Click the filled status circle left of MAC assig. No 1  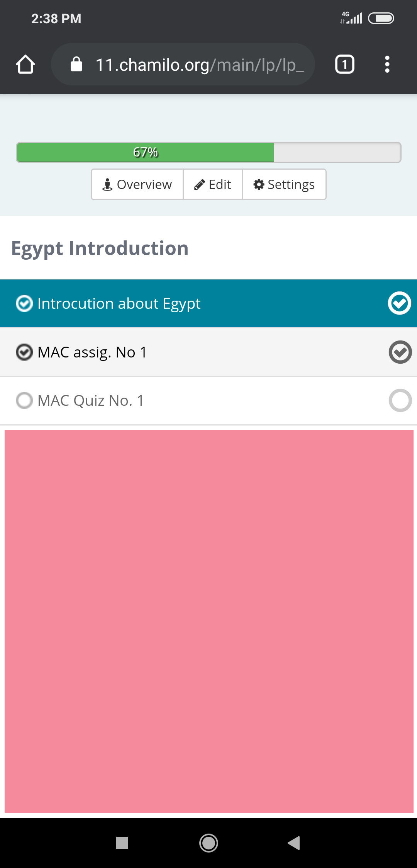tap(25, 352)
